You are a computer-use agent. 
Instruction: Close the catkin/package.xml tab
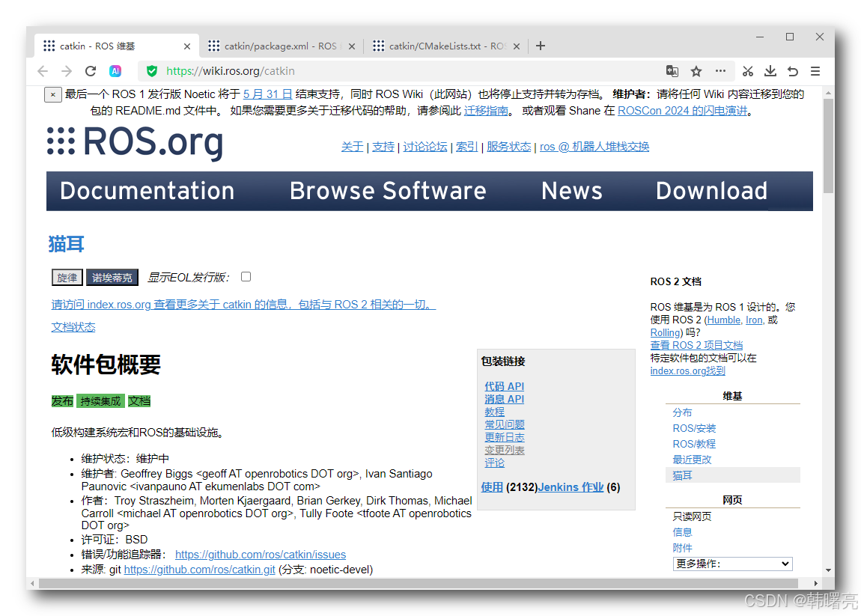(352, 46)
